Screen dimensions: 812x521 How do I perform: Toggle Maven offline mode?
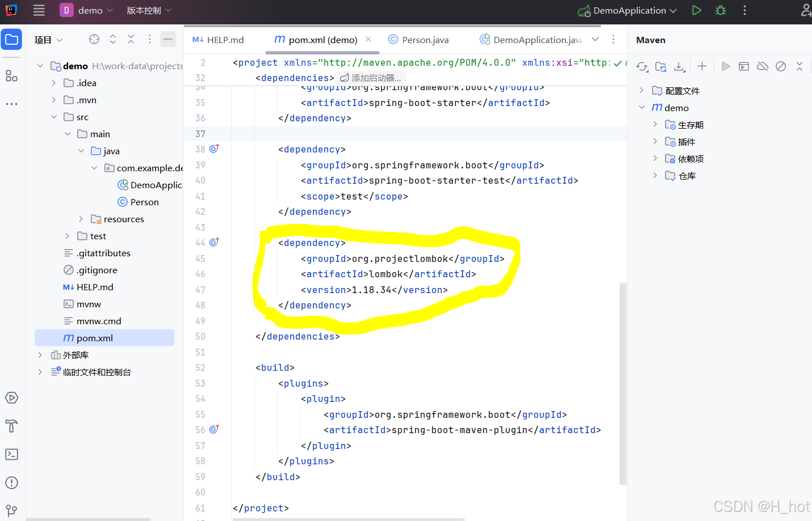tap(762, 67)
